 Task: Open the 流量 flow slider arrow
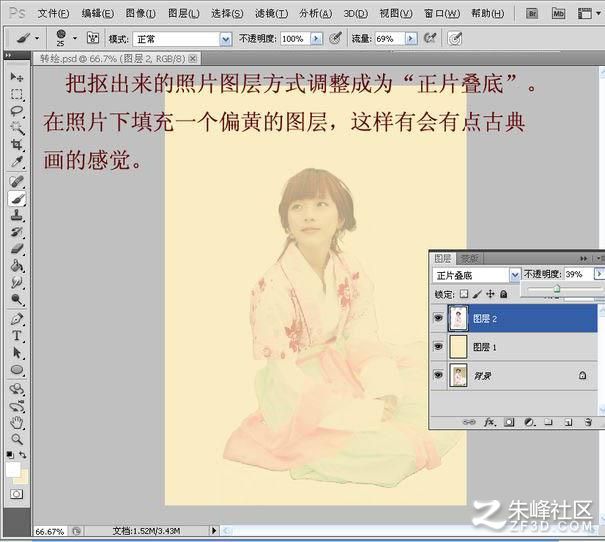pyautogui.click(x=411, y=39)
